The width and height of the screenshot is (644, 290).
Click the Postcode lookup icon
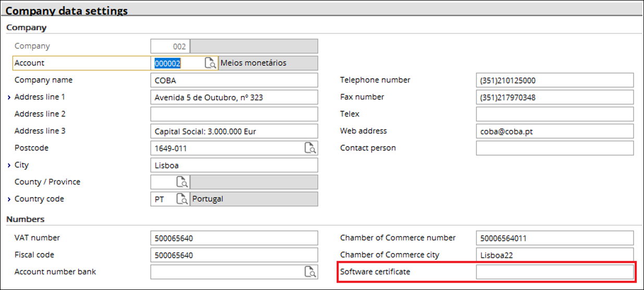click(x=310, y=148)
